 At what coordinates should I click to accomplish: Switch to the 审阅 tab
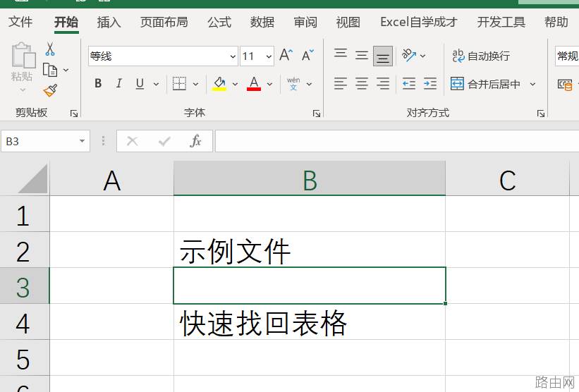coord(305,22)
